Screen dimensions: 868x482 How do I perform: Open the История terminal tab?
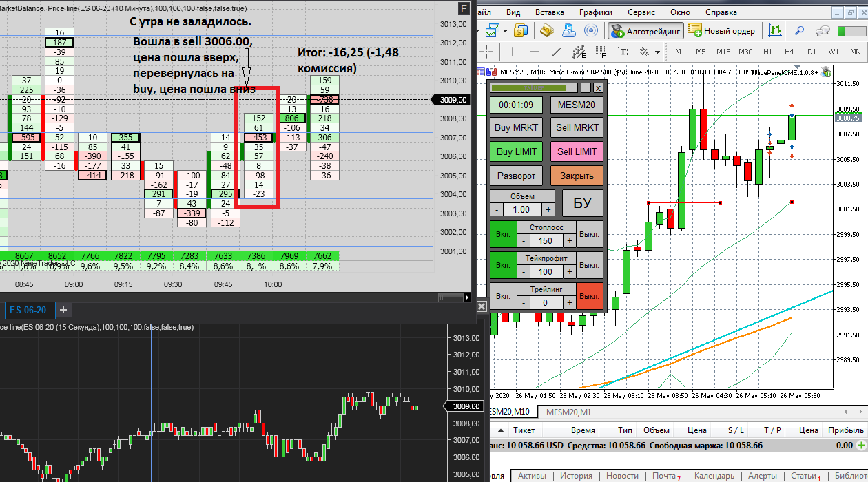576,476
